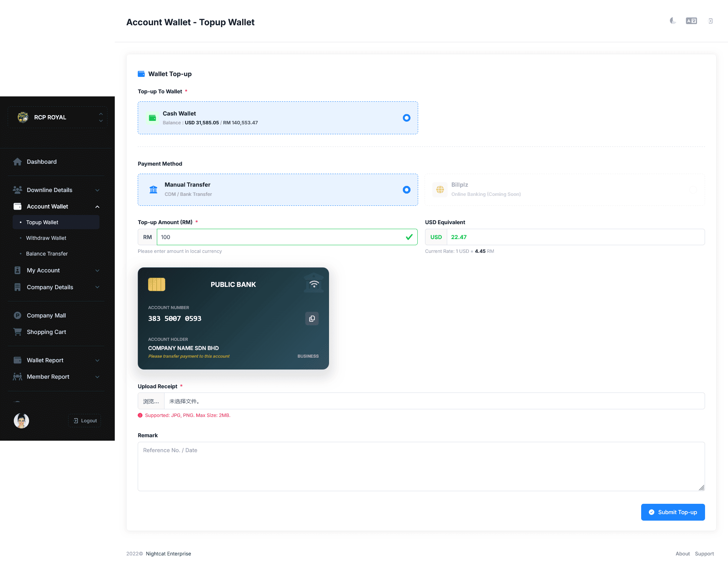Click the Member Report icon
728x565 pixels.
(18, 376)
